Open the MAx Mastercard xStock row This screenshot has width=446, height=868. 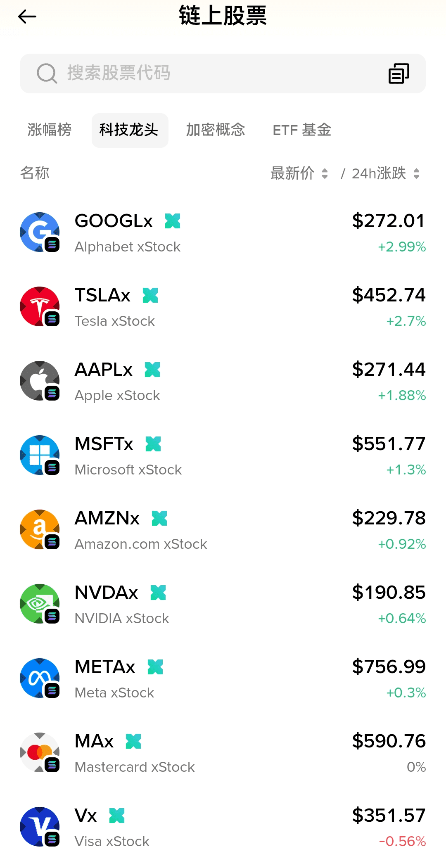223,753
